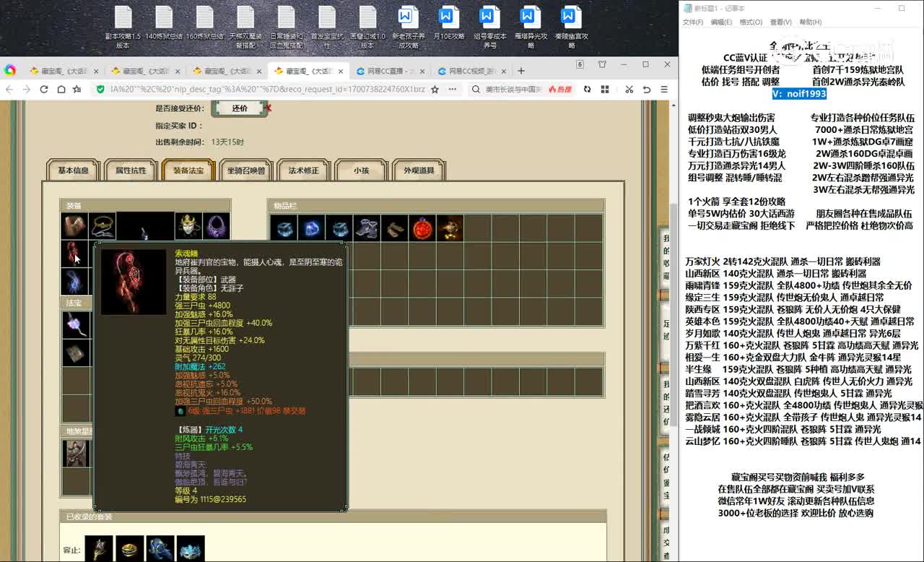Screen dimensions: 924x562
Task: Open the 日常睡装和回血鬼搭配 desktop file
Action: coord(286,27)
